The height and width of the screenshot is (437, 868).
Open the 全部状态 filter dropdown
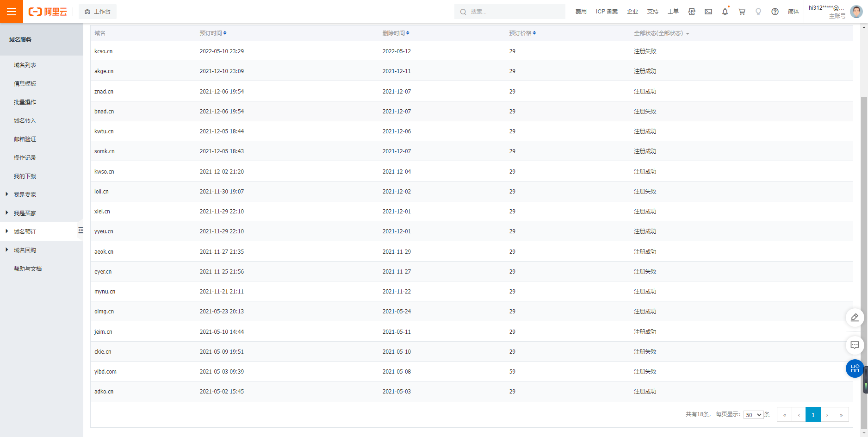click(x=661, y=33)
